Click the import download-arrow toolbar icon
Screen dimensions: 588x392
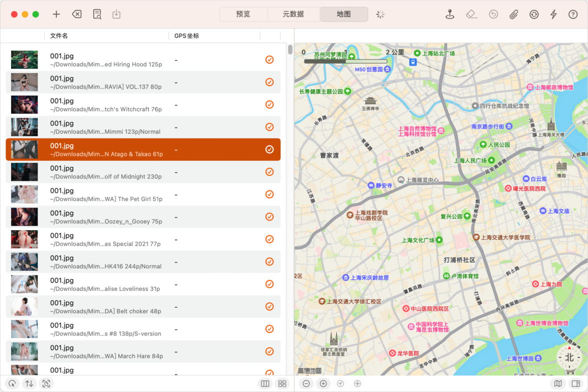[x=116, y=14]
